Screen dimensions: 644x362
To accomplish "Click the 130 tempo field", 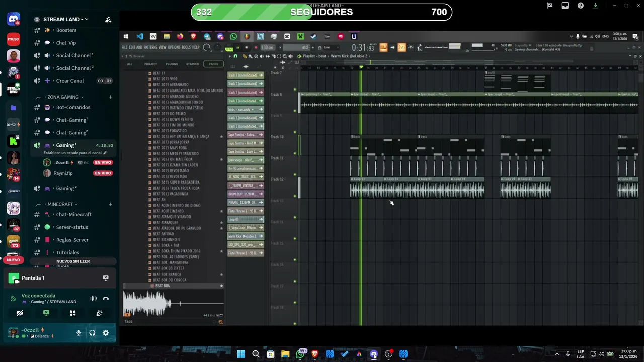I will point(267,47).
